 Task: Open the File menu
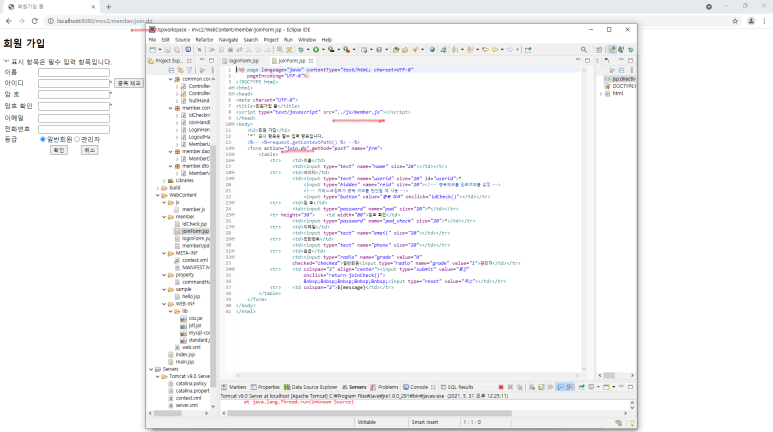152,40
